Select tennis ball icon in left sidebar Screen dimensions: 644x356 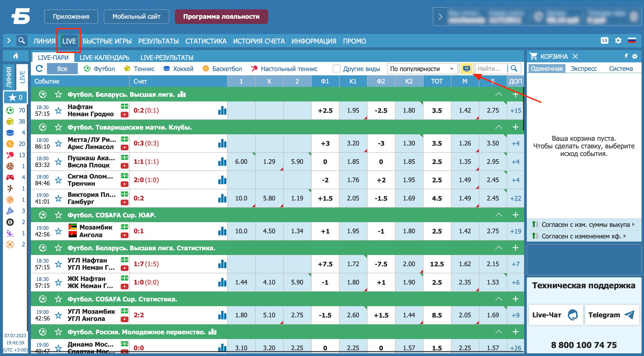[x=10, y=122]
